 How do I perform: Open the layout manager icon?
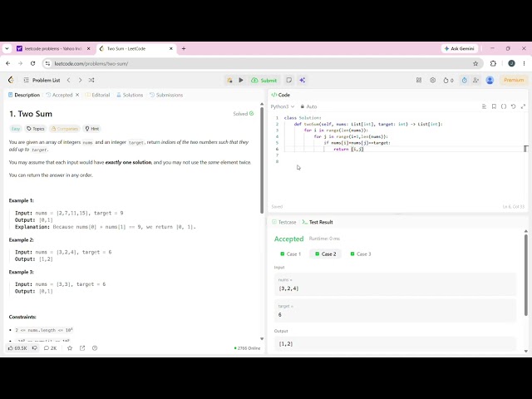[419, 80]
